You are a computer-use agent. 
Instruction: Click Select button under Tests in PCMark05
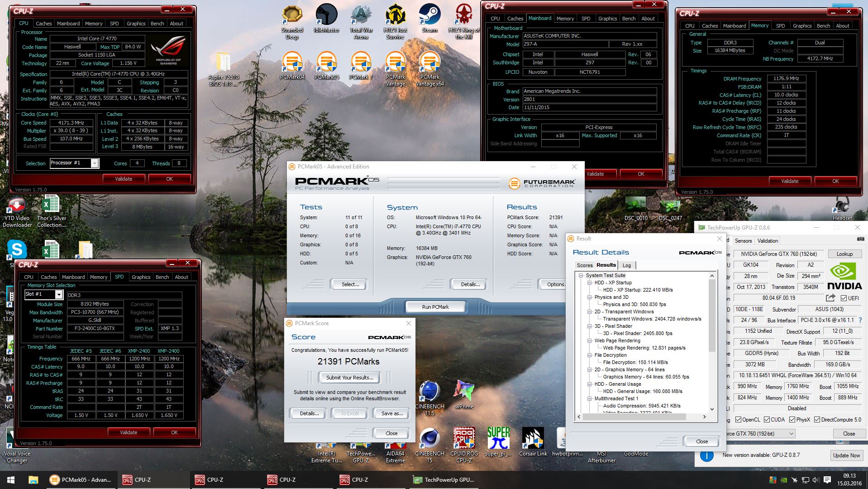350,284
